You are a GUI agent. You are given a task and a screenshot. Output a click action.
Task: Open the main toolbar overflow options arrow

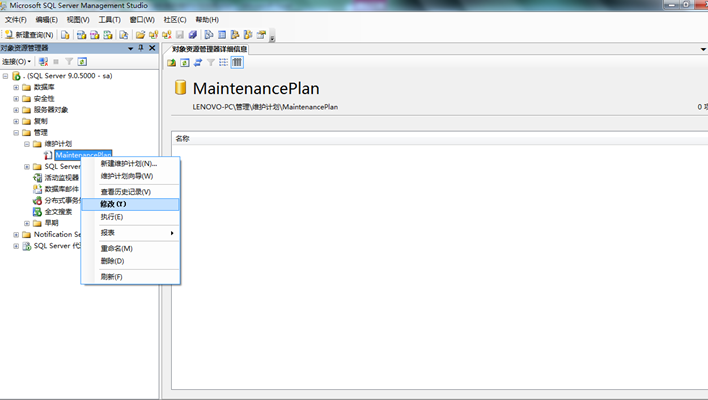(x=272, y=36)
